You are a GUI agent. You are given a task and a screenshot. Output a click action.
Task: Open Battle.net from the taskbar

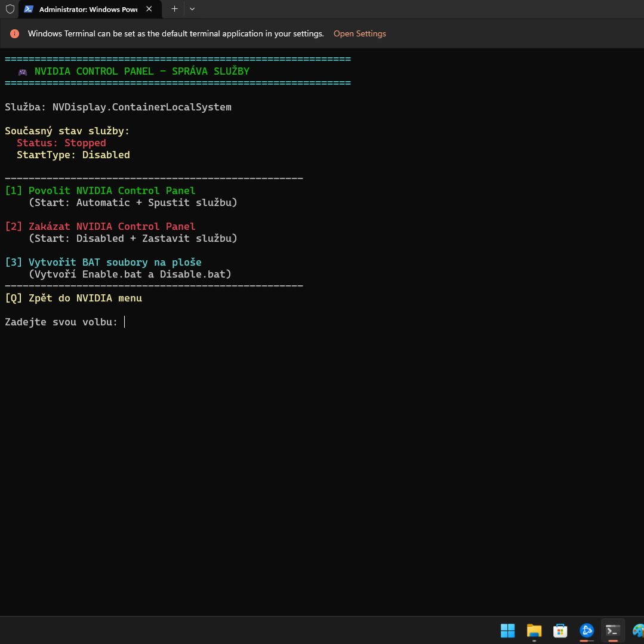(587, 630)
